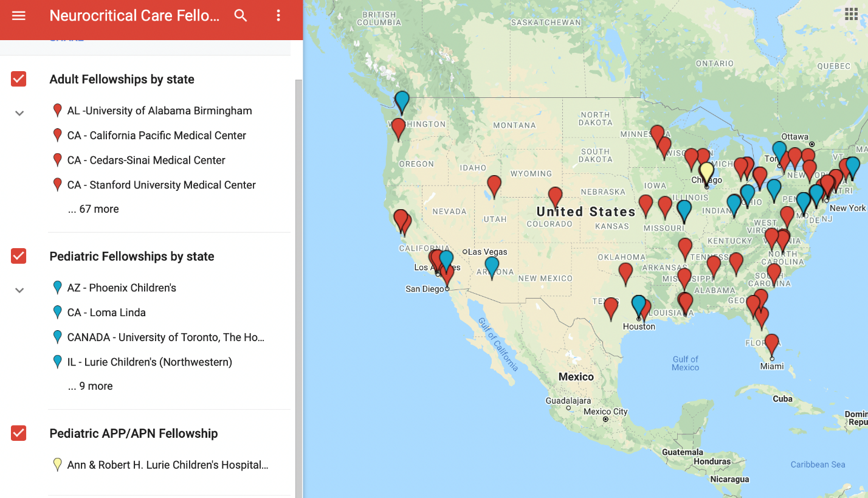Uncheck the Adult Fellowships by state layer
868x498 pixels.
pos(19,79)
